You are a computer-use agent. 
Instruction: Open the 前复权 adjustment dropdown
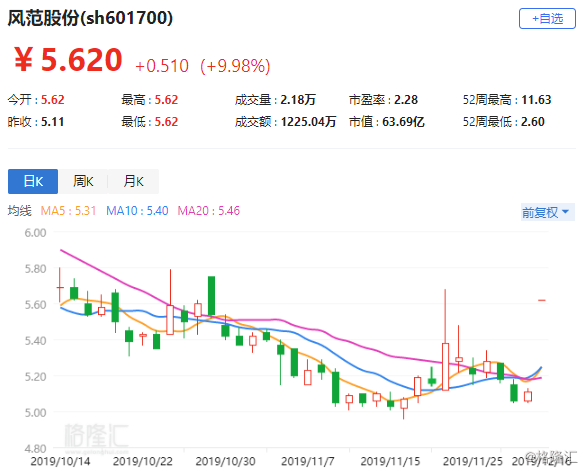pos(547,212)
